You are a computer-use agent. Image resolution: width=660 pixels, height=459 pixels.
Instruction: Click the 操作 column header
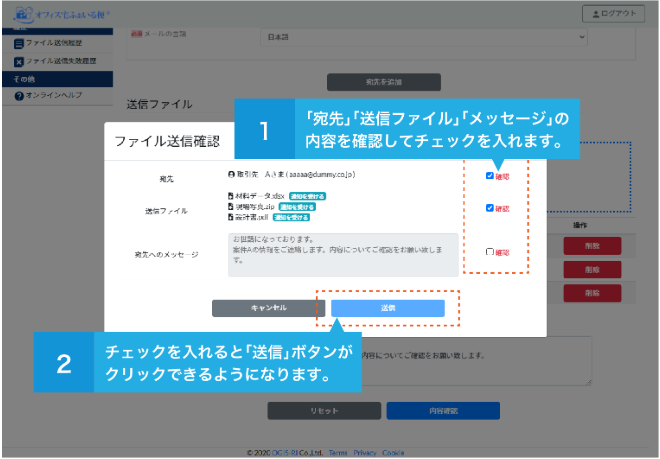pyautogui.click(x=580, y=225)
